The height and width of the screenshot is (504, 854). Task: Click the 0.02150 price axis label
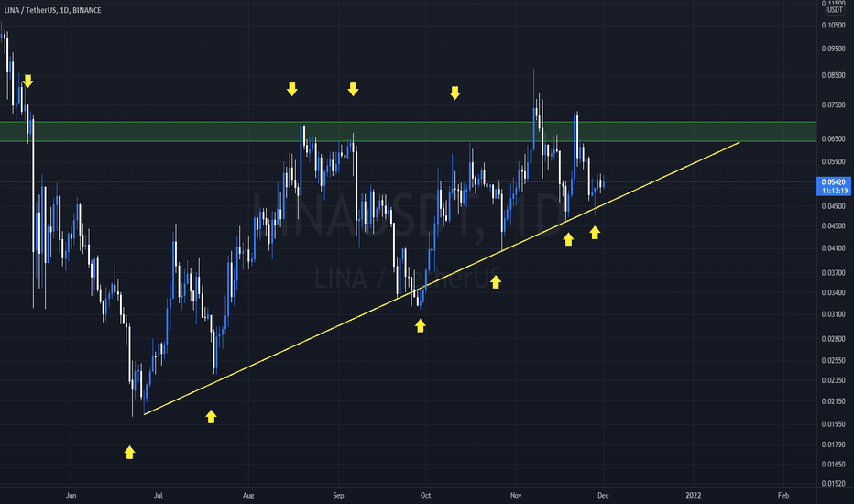click(833, 401)
